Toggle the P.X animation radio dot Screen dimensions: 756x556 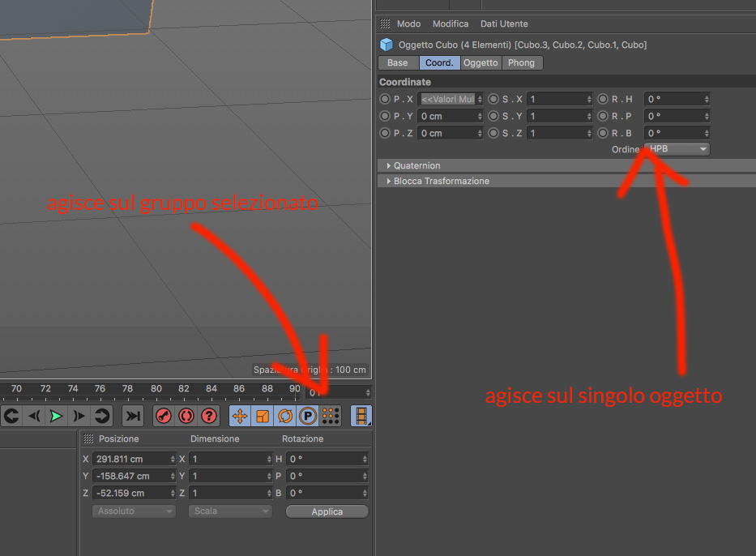coord(384,99)
